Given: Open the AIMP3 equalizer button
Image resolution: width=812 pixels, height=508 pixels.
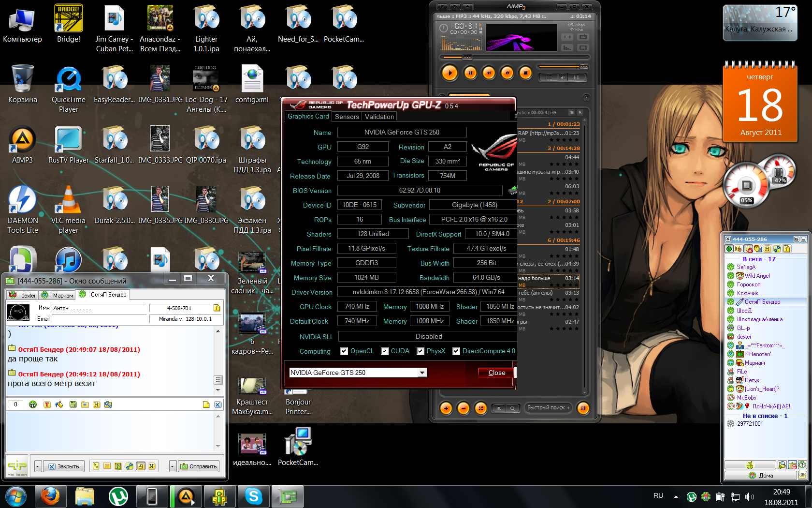Looking at the screenshot, I should point(577,77).
